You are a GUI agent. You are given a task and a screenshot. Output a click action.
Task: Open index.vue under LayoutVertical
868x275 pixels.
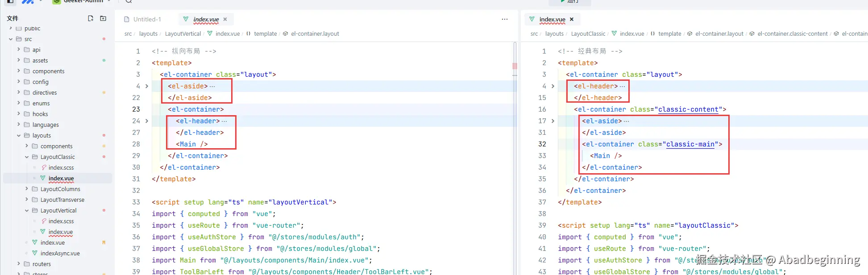point(61,232)
